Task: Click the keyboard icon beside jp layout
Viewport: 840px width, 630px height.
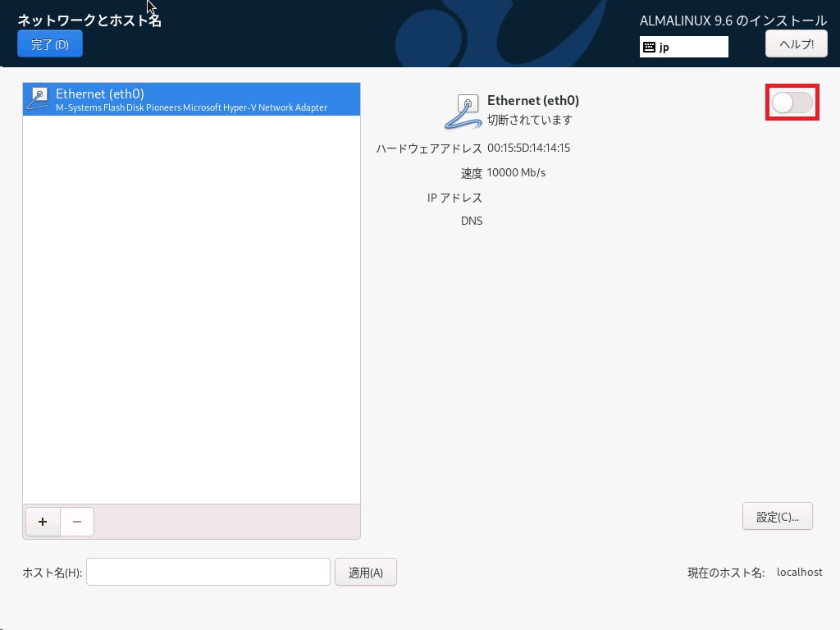Action: 649,48
